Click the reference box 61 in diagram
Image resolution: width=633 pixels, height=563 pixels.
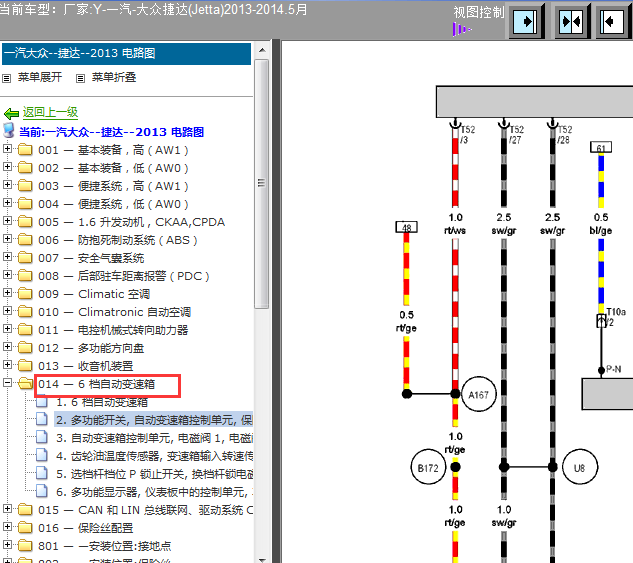pyautogui.click(x=601, y=147)
